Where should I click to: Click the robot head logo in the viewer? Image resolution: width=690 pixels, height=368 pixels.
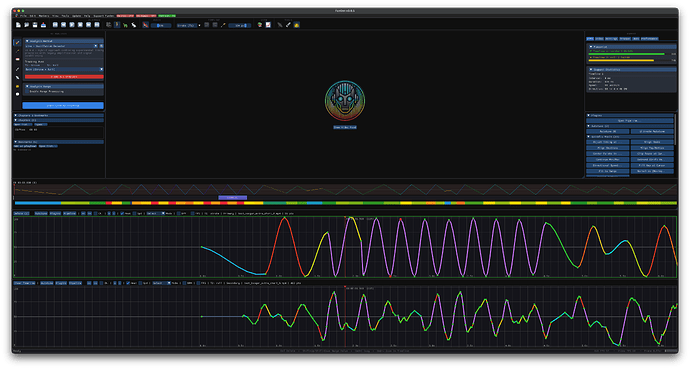(x=345, y=100)
